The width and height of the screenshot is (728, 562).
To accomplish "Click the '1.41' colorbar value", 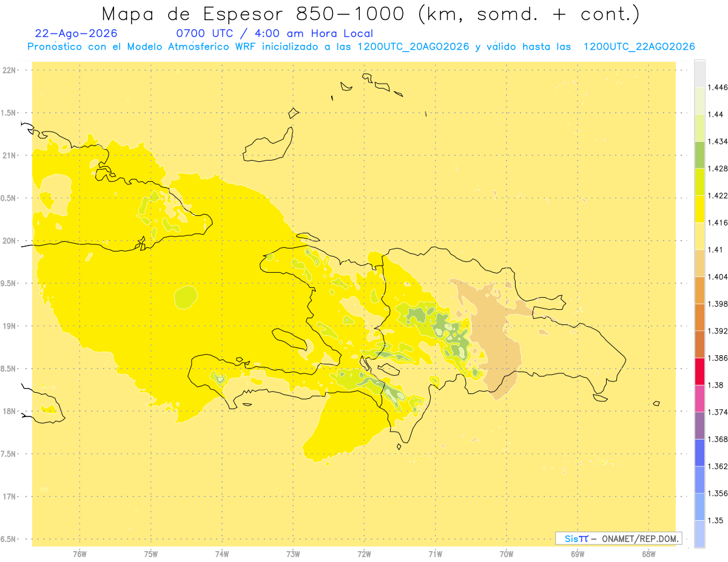I will point(716,250).
